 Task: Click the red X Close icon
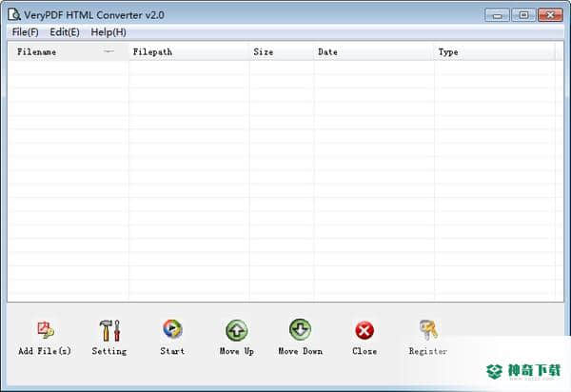click(x=364, y=331)
